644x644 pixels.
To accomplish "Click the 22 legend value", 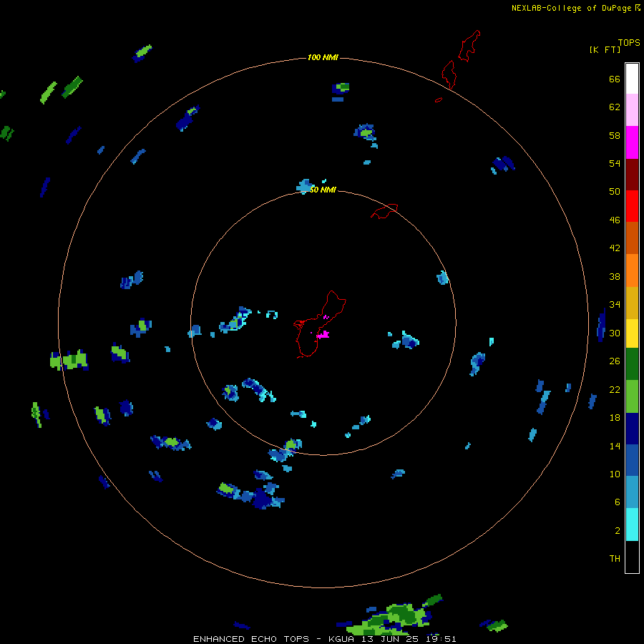I will point(615,389).
